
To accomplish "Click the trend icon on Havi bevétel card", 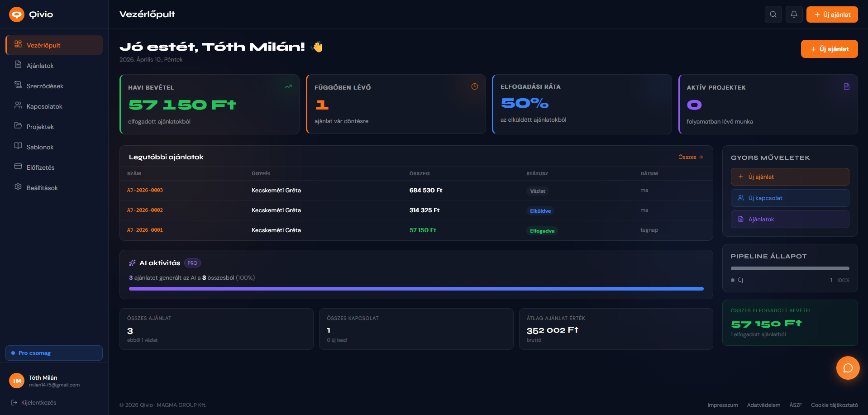I will [288, 86].
